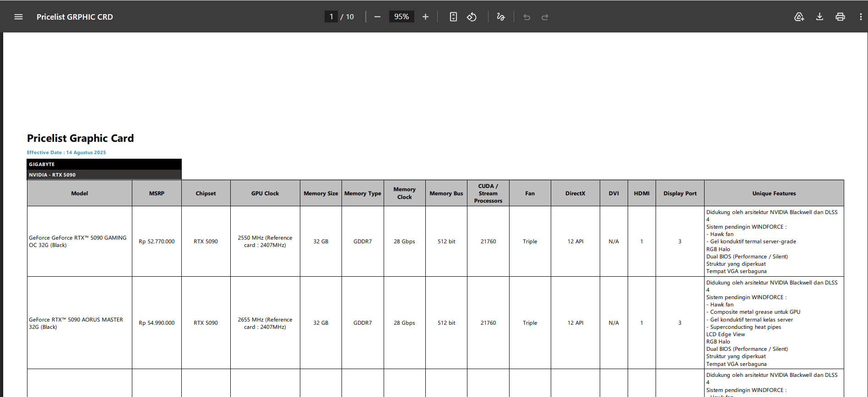Click the price Rp 52.770.000
Viewport: 868px width, 397px height.
[x=157, y=241]
